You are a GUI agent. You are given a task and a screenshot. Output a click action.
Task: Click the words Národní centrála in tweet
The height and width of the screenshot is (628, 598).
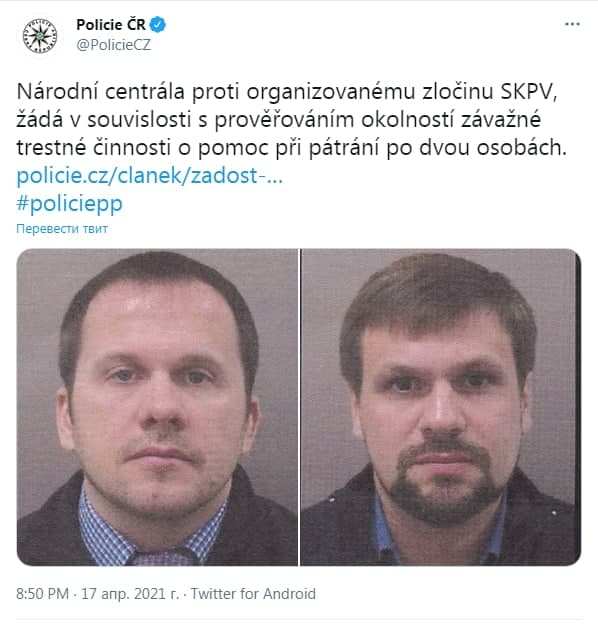[101, 92]
